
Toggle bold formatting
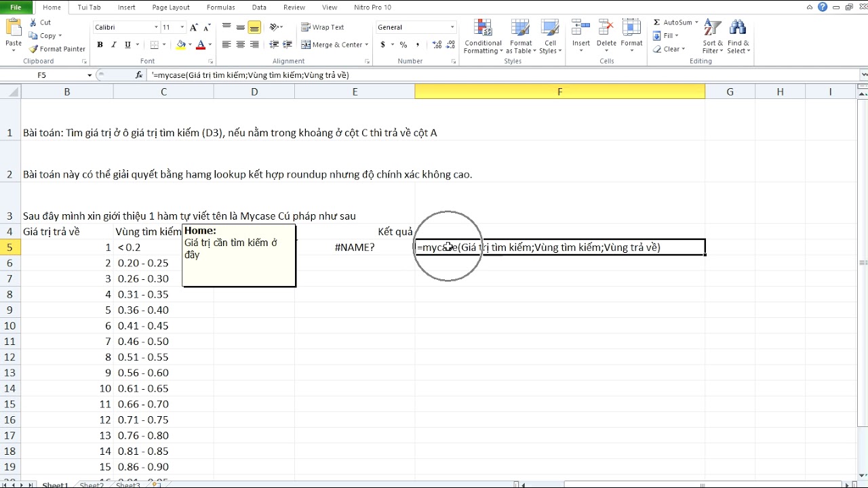pos(100,45)
